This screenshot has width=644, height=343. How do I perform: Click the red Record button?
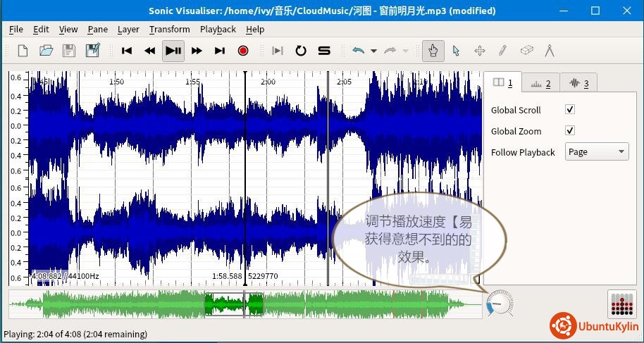click(243, 51)
